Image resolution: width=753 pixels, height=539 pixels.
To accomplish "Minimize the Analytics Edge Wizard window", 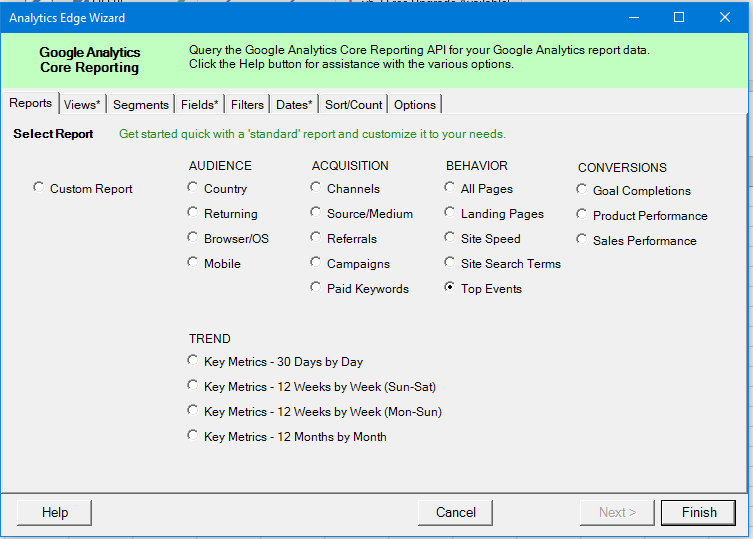I will point(634,17).
